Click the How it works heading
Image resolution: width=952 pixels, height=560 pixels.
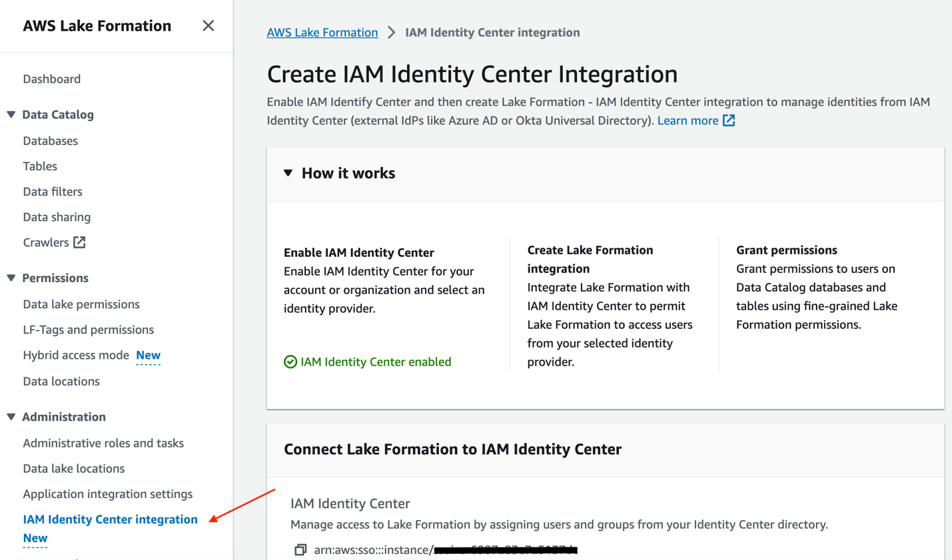(348, 173)
